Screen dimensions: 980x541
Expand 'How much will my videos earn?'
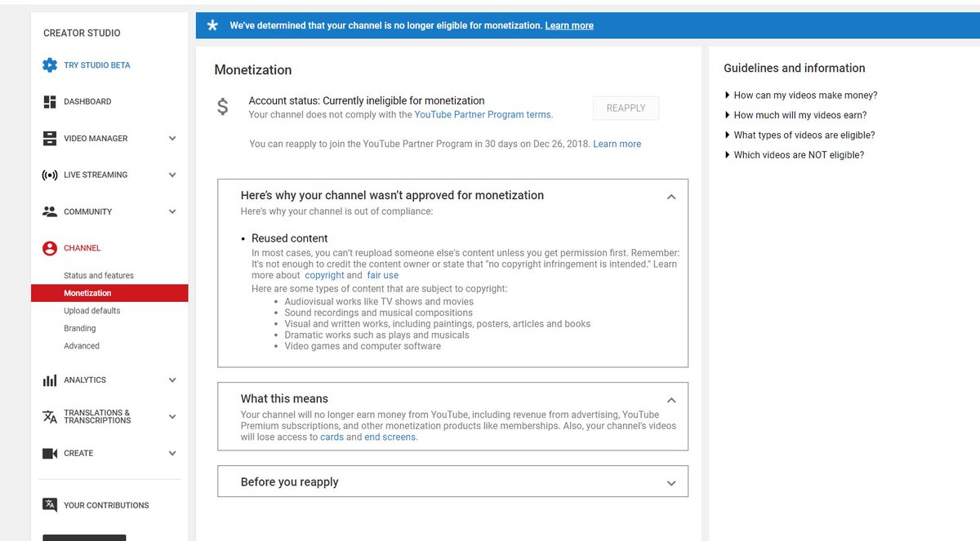click(795, 115)
